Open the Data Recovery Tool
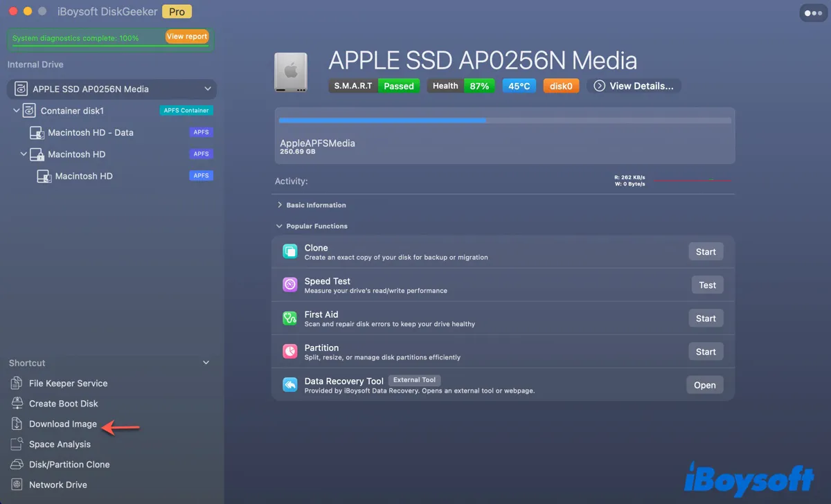This screenshot has height=504, width=831. click(704, 385)
